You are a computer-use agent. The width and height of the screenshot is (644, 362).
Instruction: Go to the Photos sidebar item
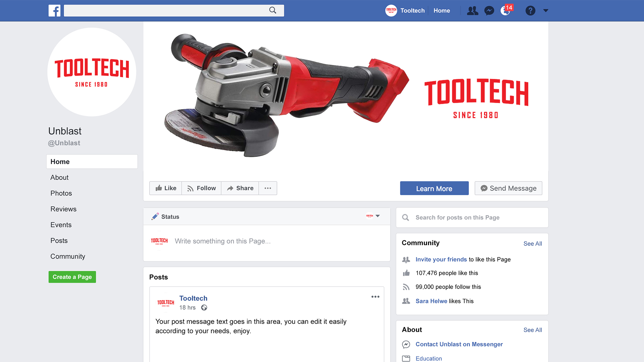pyautogui.click(x=61, y=193)
